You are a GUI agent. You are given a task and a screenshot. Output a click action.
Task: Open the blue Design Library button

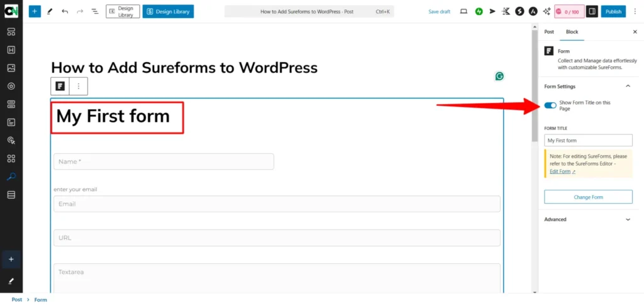coord(169,11)
